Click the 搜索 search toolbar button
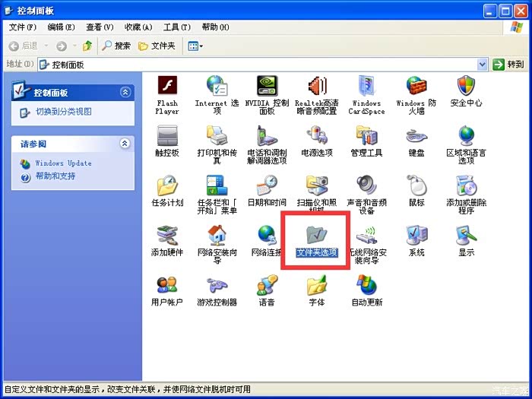This screenshot has height=399, width=532. click(x=116, y=46)
